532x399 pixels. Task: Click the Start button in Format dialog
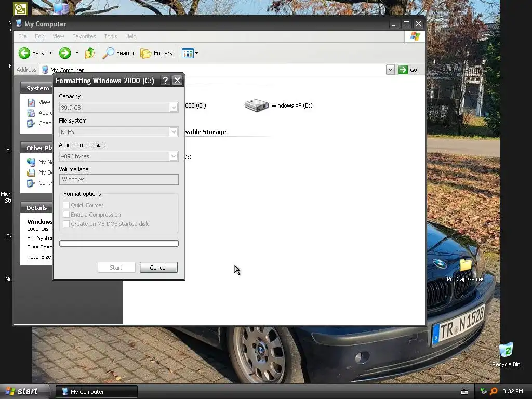[116, 268]
